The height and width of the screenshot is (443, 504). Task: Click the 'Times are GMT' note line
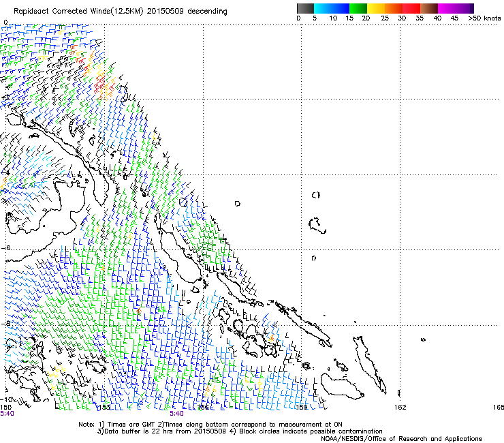pos(210,425)
